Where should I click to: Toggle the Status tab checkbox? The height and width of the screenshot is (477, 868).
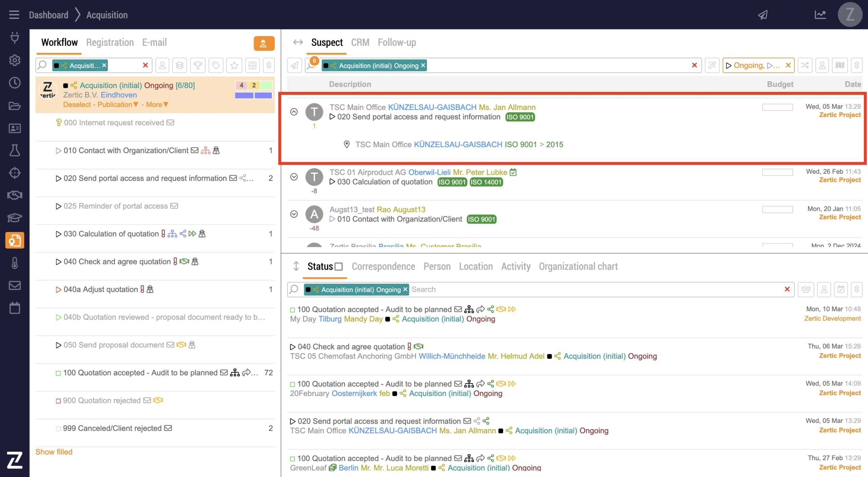(x=338, y=267)
